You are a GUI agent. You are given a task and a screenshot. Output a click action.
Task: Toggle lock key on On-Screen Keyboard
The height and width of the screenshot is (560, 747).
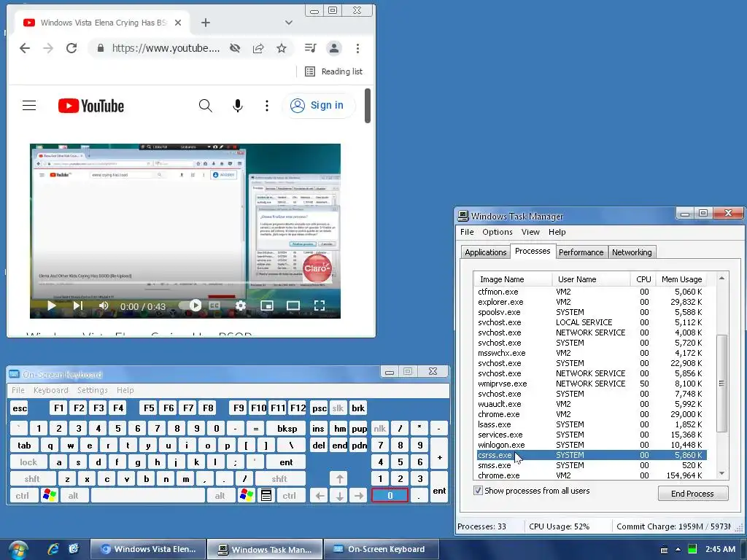tap(28, 462)
